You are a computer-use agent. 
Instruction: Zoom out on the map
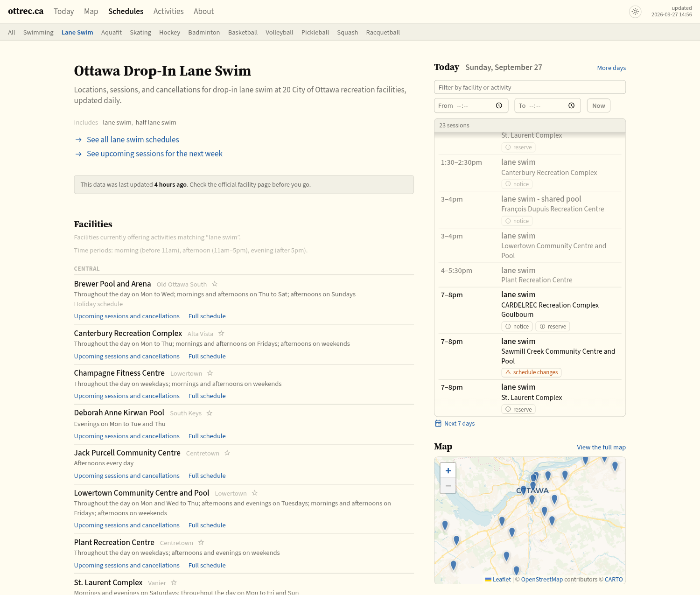pyautogui.click(x=448, y=486)
